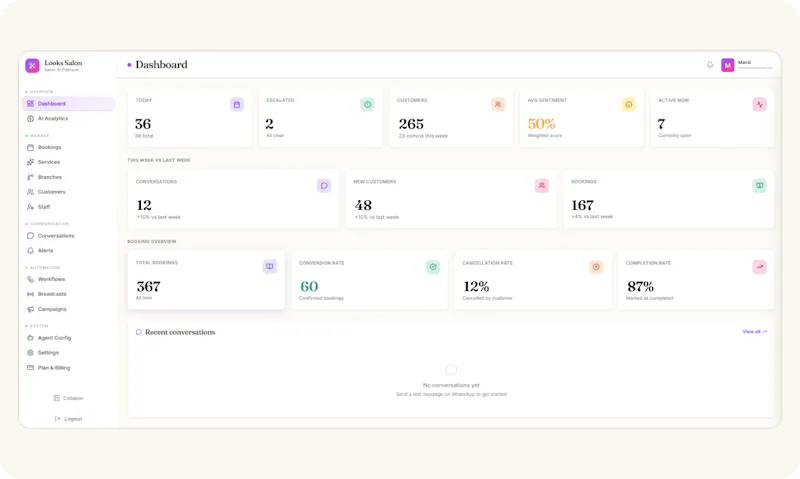800x479 pixels.
Task: Open the Customers list from sidebar
Action: coord(68,192)
